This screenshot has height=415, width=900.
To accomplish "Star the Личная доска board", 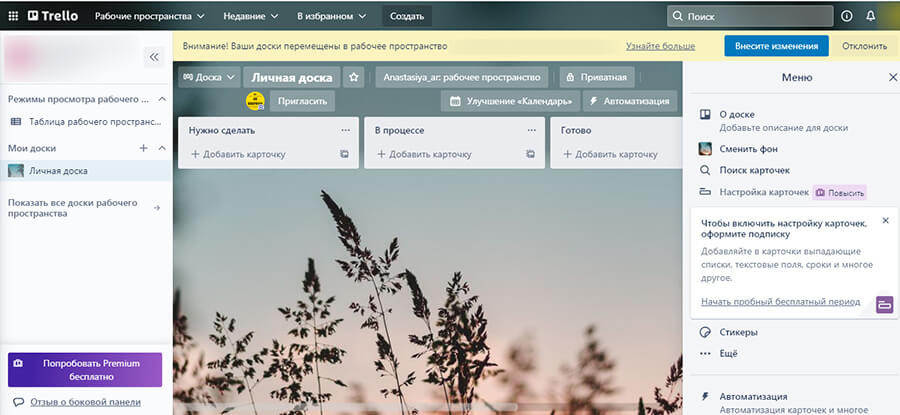I will tap(354, 77).
